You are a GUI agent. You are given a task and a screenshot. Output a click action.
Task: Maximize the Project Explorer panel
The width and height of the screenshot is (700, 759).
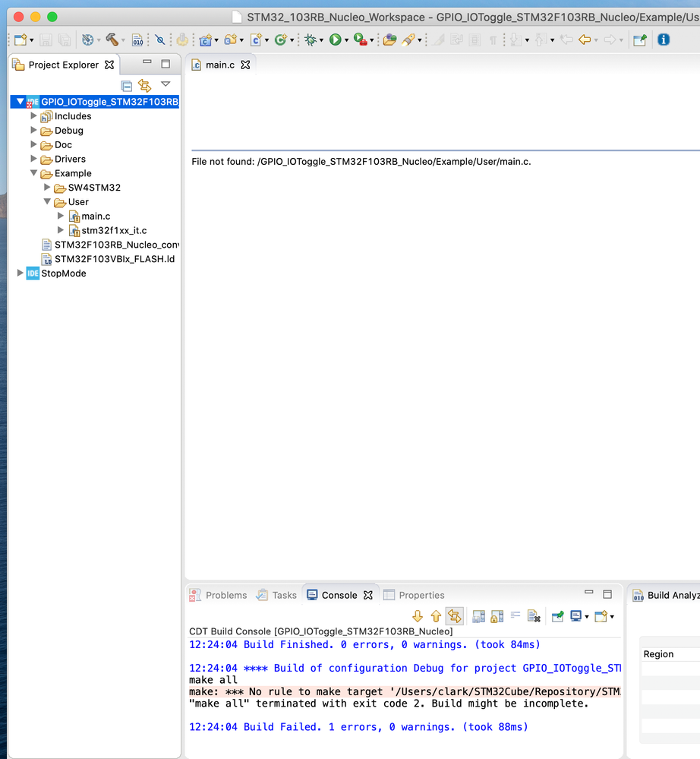(x=166, y=64)
